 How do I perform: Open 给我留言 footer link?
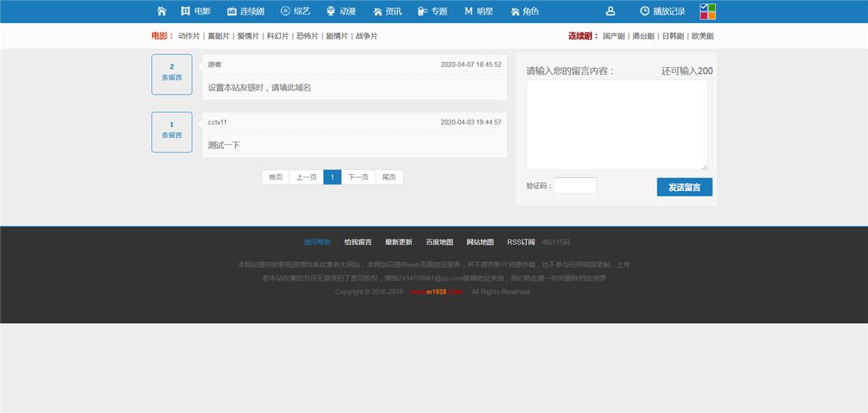(358, 242)
